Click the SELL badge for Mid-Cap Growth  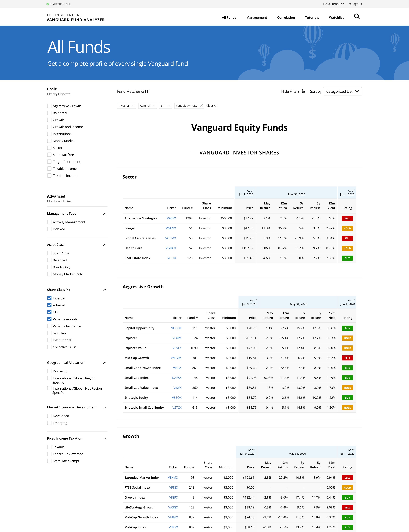347,358
